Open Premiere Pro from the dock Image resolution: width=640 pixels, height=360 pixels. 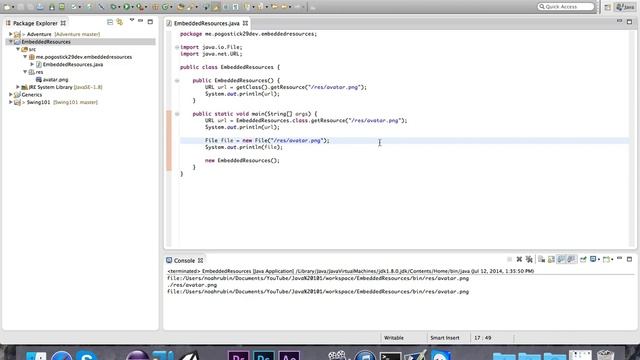pyautogui.click(x=238, y=355)
